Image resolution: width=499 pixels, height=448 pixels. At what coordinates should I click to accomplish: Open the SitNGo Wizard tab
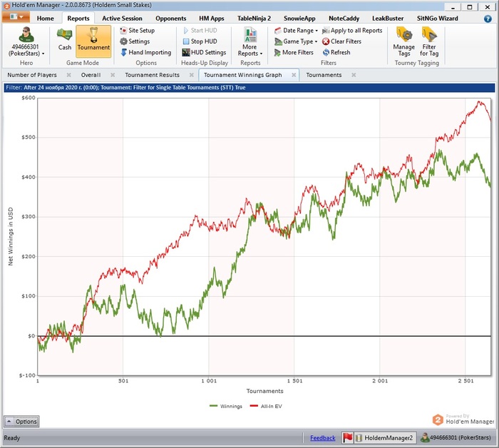[437, 19]
